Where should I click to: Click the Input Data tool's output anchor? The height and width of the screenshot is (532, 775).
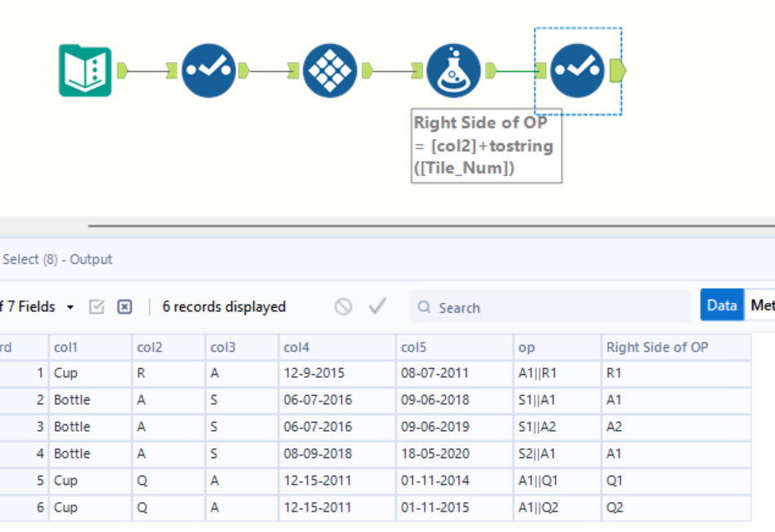(122, 72)
